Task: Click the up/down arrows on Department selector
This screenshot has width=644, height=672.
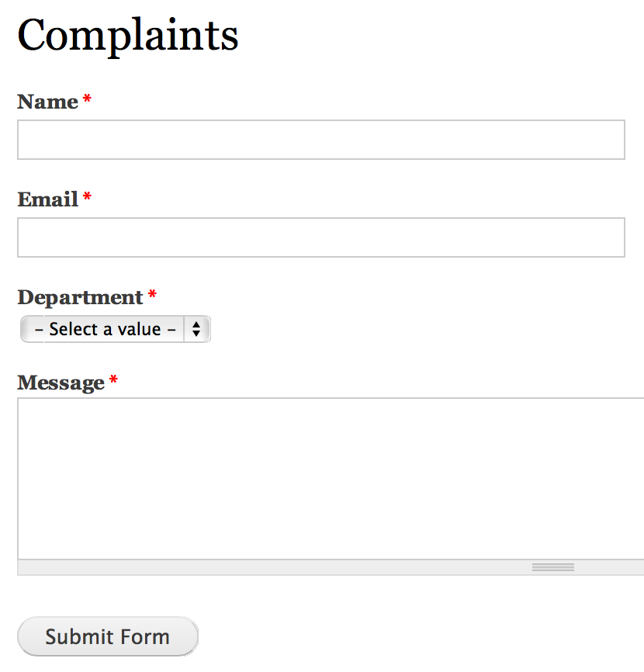Action: (x=197, y=329)
